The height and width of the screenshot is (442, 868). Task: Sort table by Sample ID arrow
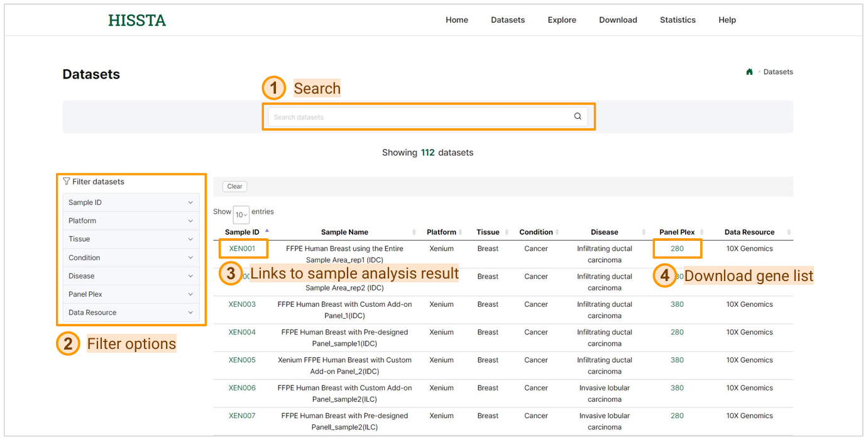click(267, 231)
